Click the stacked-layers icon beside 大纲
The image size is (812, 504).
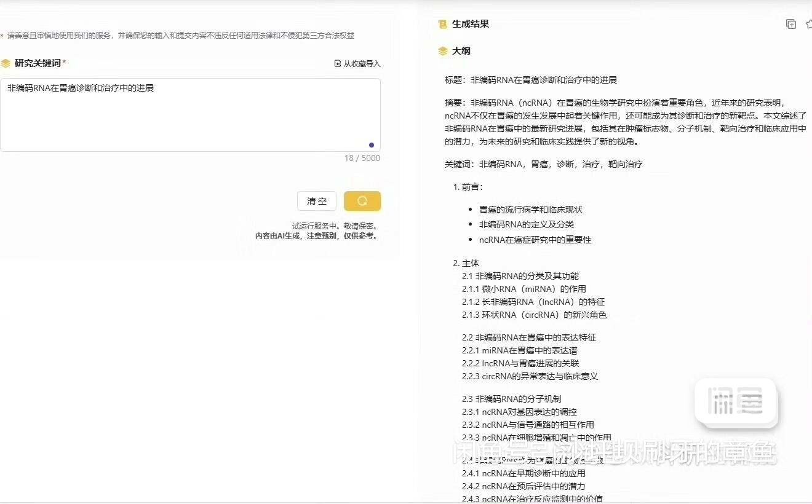pos(442,51)
